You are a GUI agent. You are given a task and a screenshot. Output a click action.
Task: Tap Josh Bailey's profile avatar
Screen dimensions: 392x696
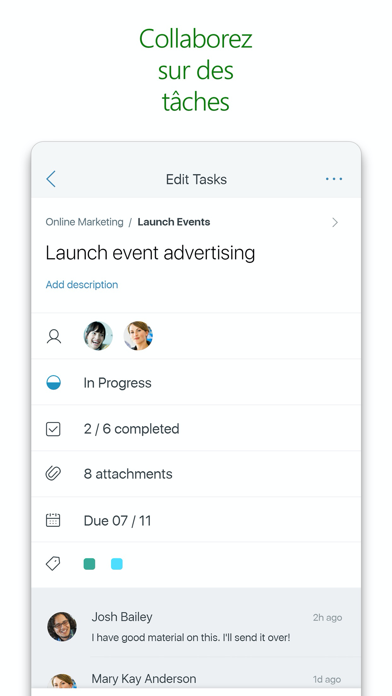(x=62, y=627)
